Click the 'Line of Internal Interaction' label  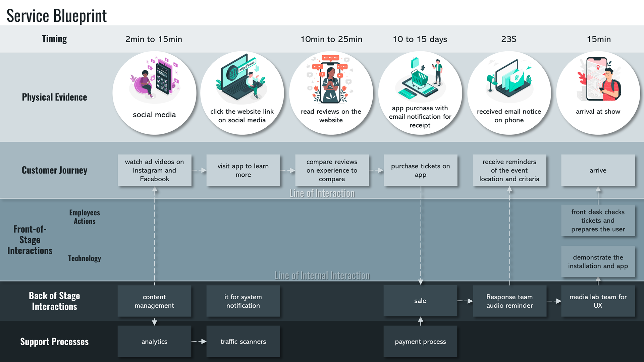coord(322,276)
